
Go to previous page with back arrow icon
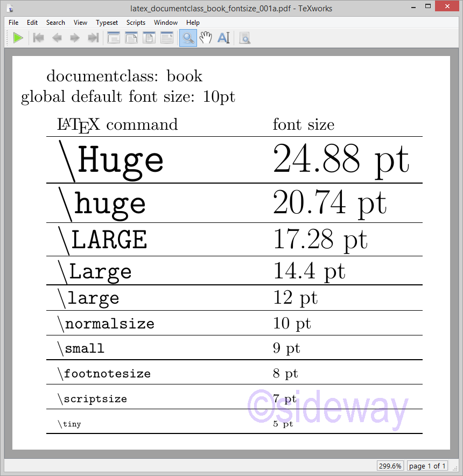click(57, 38)
